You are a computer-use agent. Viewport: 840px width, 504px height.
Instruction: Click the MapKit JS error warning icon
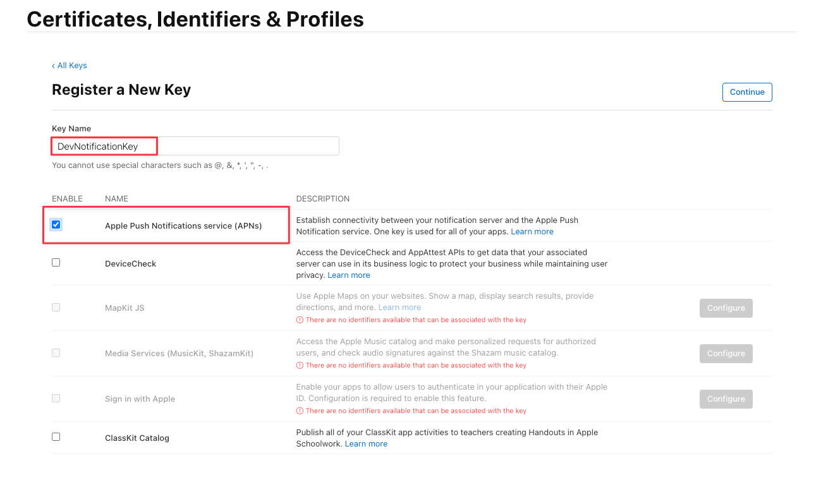(x=300, y=320)
